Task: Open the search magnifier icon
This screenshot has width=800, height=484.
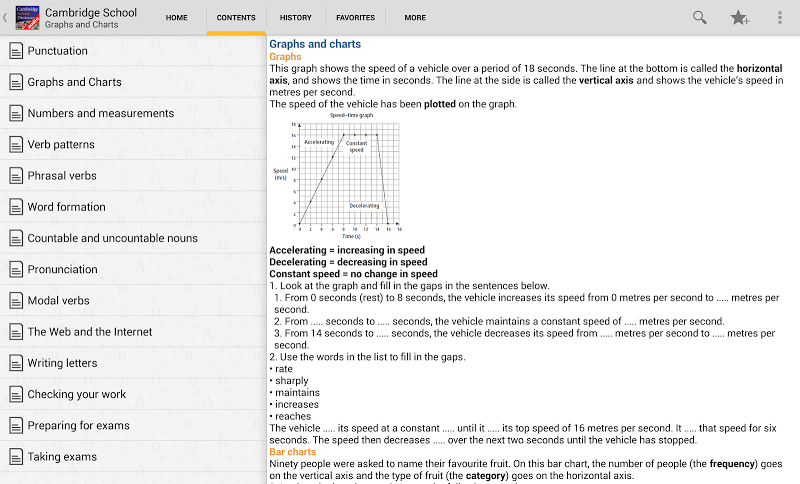Action: pyautogui.click(x=700, y=17)
